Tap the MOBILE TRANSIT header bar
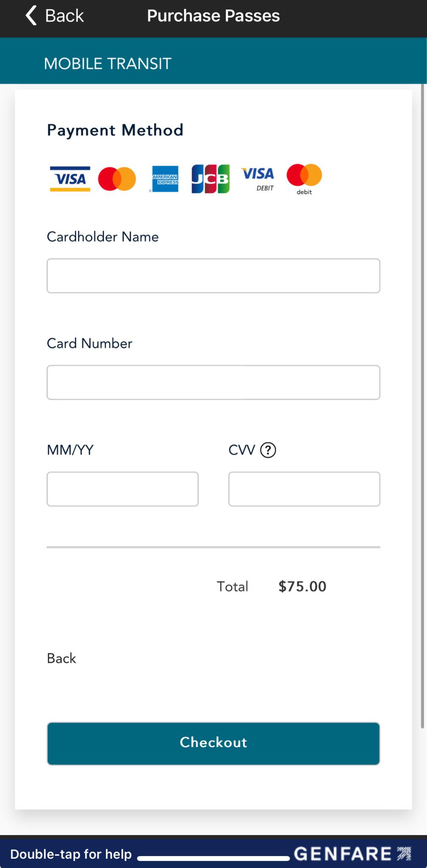427x868 pixels. coord(213,64)
